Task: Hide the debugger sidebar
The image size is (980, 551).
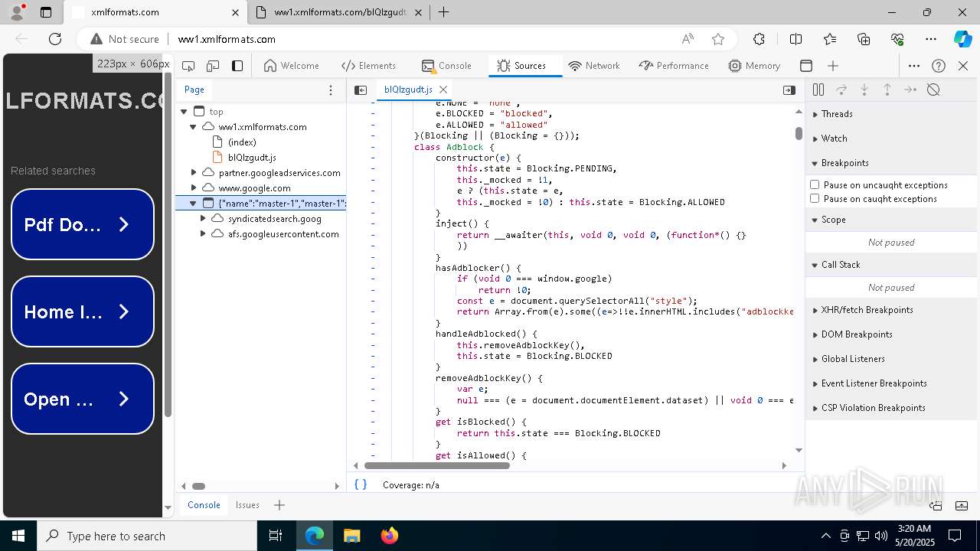Action: click(x=789, y=90)
